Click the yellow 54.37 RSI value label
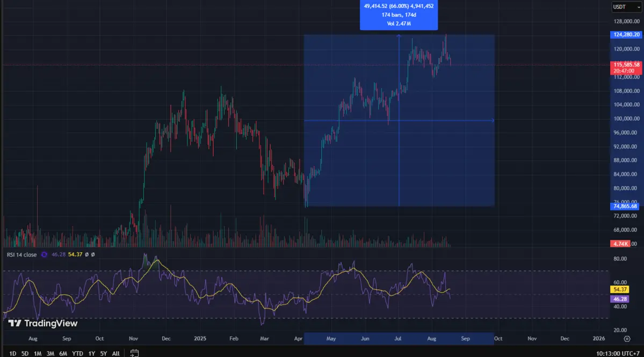Viewport: 644px width, 357px height. pos(619,289)
